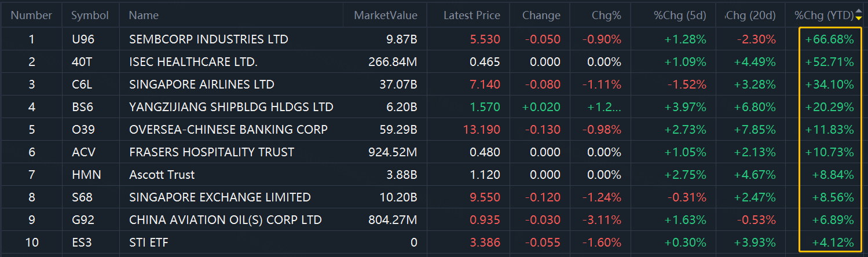
Task: Select YANGZIJIANG SHIPBLDG HLDGS LTD name
Action: click(x=231, y=107)
